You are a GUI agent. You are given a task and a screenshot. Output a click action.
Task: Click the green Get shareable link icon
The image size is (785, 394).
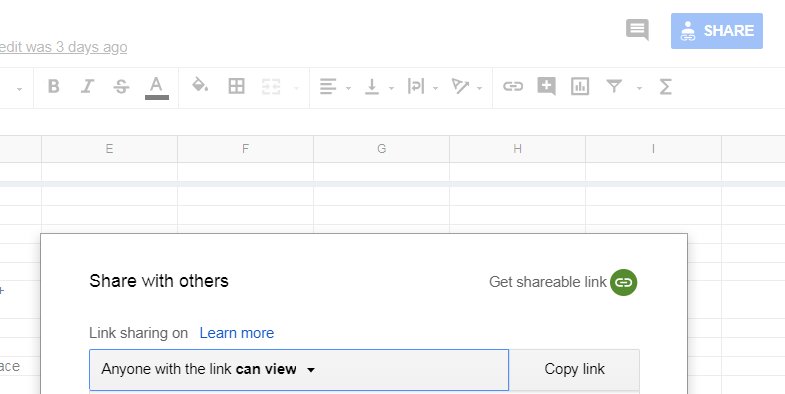tap(623, 282)
